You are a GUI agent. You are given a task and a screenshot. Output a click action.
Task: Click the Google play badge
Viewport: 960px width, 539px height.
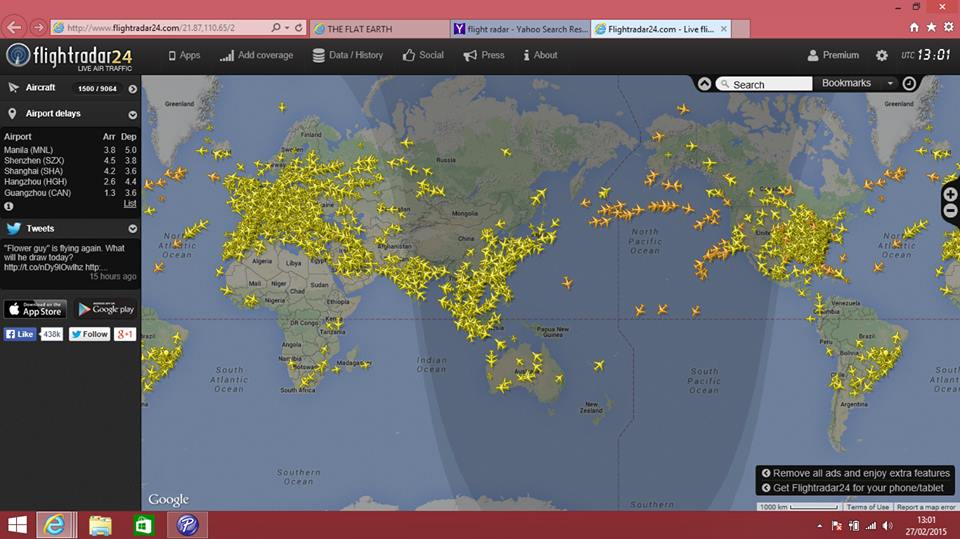point(105,309)
